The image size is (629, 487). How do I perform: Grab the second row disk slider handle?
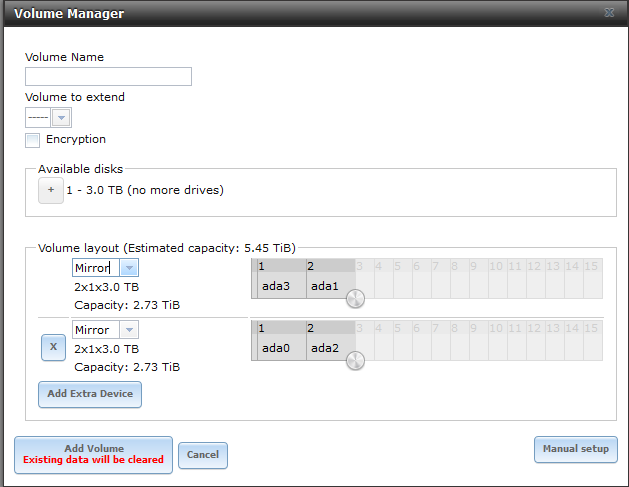(355, 360)
